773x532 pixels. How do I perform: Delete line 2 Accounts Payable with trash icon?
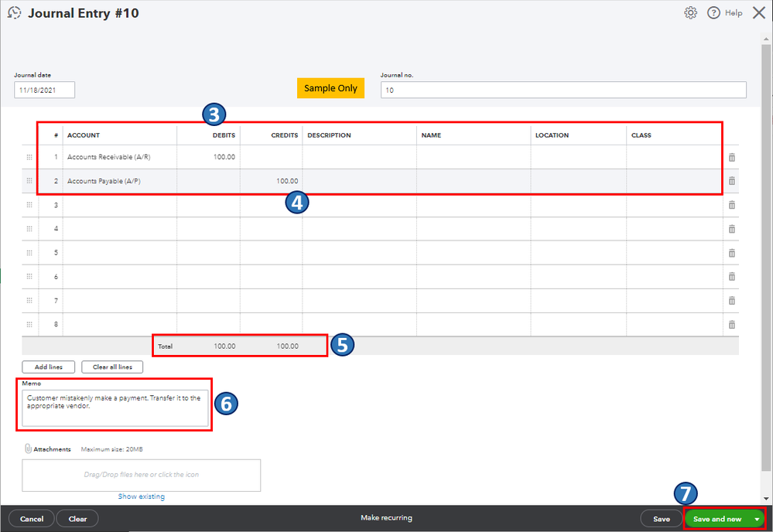pyautogui.click(x=731, y=181)
